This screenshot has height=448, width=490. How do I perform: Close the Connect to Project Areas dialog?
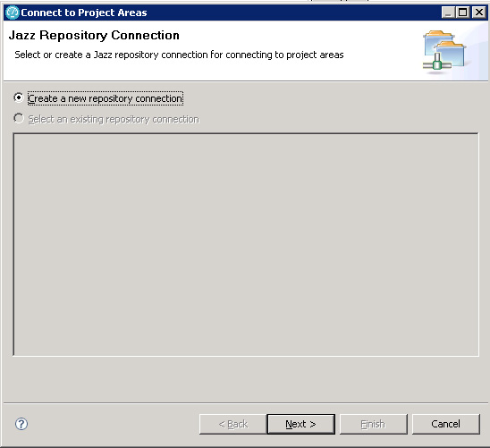(478, 13)
